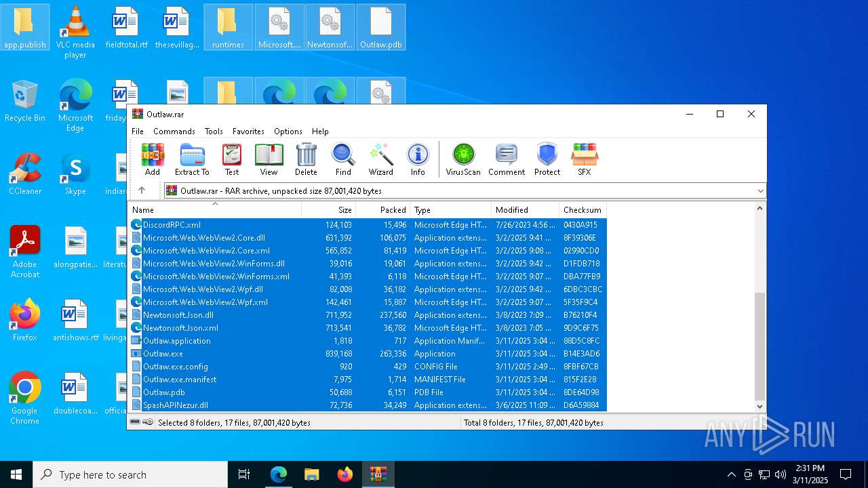Click the Info toolbar icon
Screen dimensions: 868x488
tap(418, 159)
